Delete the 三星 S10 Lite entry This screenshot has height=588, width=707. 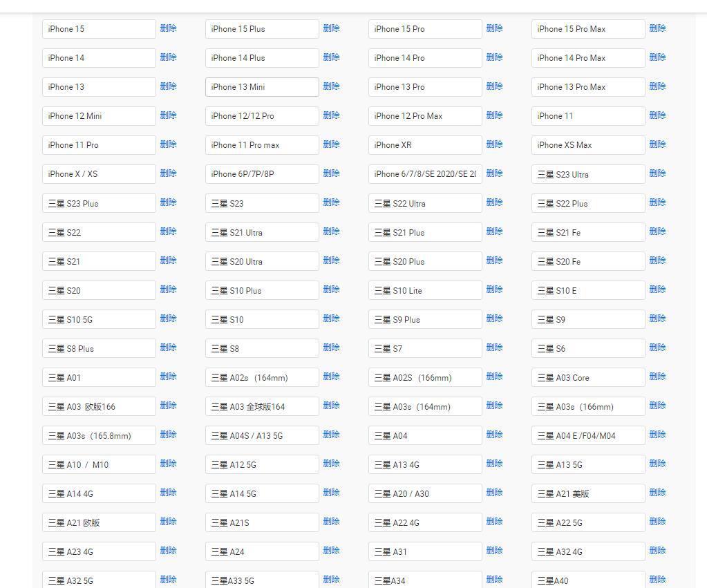pos(494,290)
